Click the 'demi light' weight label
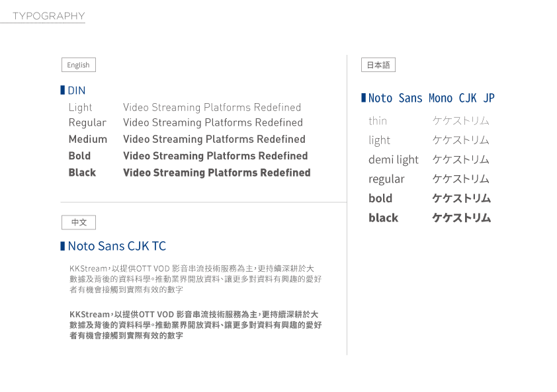Image resolution: width=557 pixels, height=392 pixels. click(x=394, y=160)
